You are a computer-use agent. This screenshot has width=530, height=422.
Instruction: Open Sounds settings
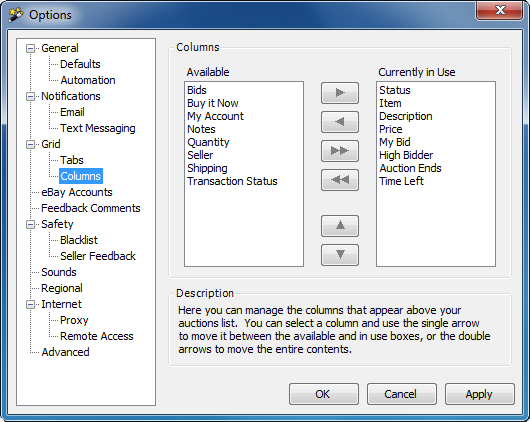(59, 272)
